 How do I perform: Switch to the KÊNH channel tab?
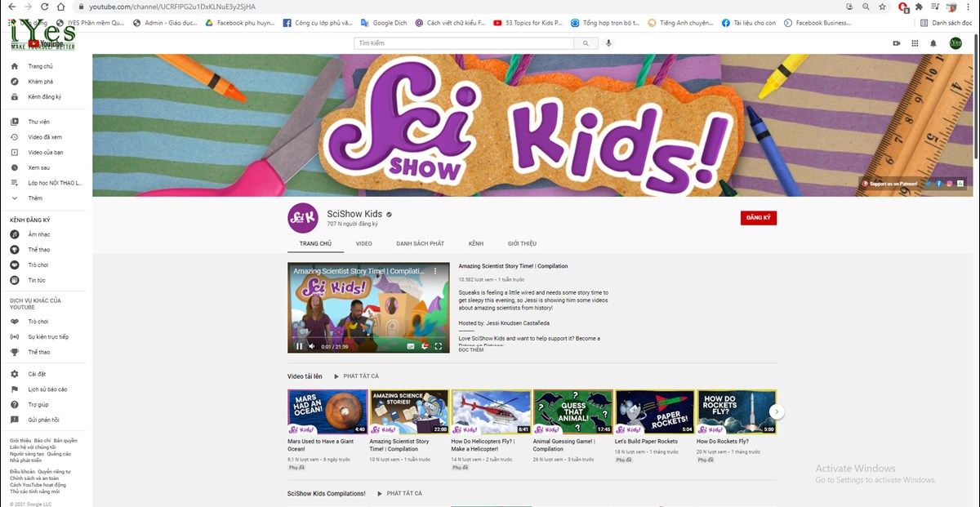tap(475, 243)
